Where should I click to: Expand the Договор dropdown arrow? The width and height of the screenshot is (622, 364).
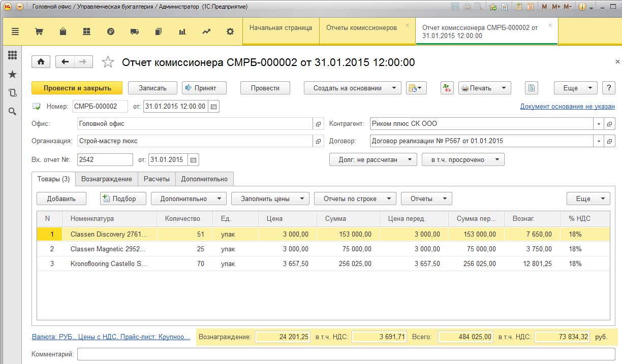point(599,141)
